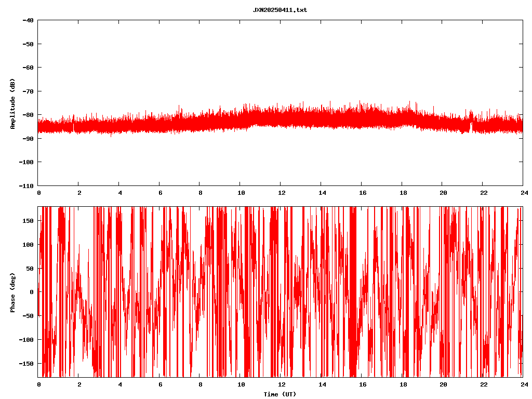Click the -50 amplitude tick label
Screen dimensions: 532x399
coord(28,44)
